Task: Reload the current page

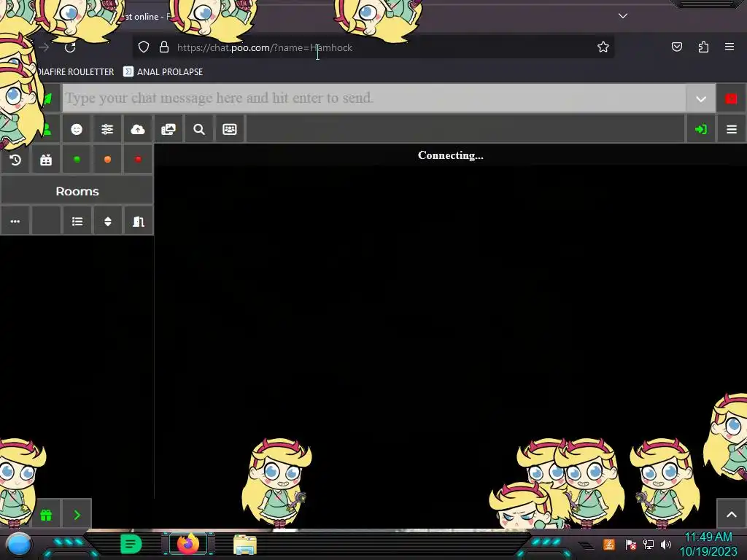Action: coord(70,47)
